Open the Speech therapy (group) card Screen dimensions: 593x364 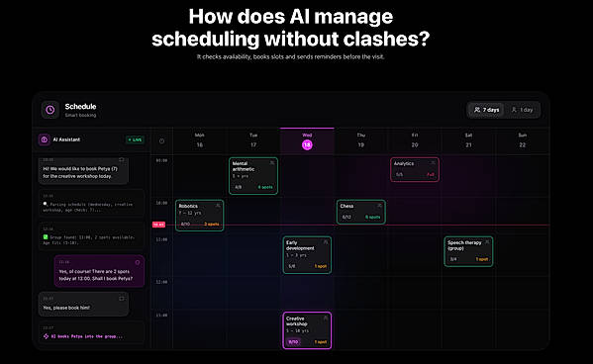pos(468,251)
